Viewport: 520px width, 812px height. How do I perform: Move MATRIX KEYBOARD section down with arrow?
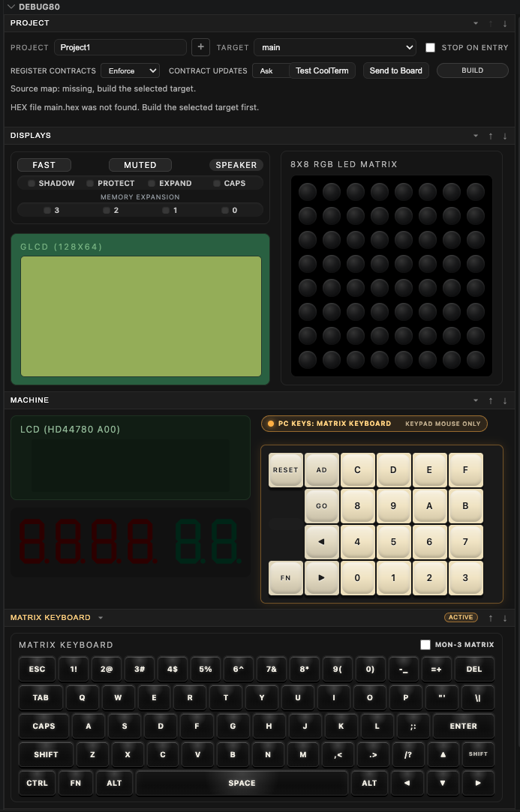(x=505, y=618)
